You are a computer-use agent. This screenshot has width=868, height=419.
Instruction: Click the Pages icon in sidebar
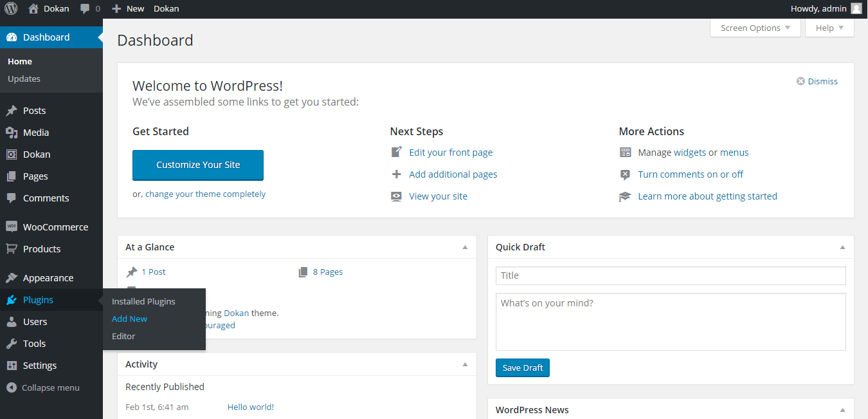coord(12,176)
